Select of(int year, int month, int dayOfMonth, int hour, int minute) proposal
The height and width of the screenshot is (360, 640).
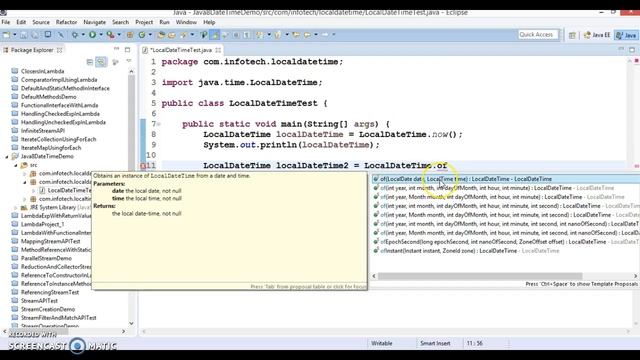505,188
